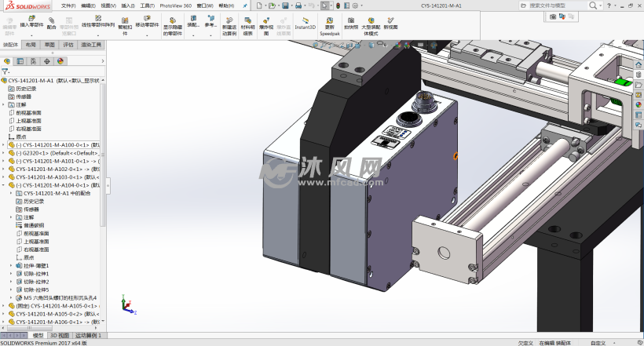Select the Mate (配合) tool
The height and width of the screenshot is (346, 644).
point(51,21)
